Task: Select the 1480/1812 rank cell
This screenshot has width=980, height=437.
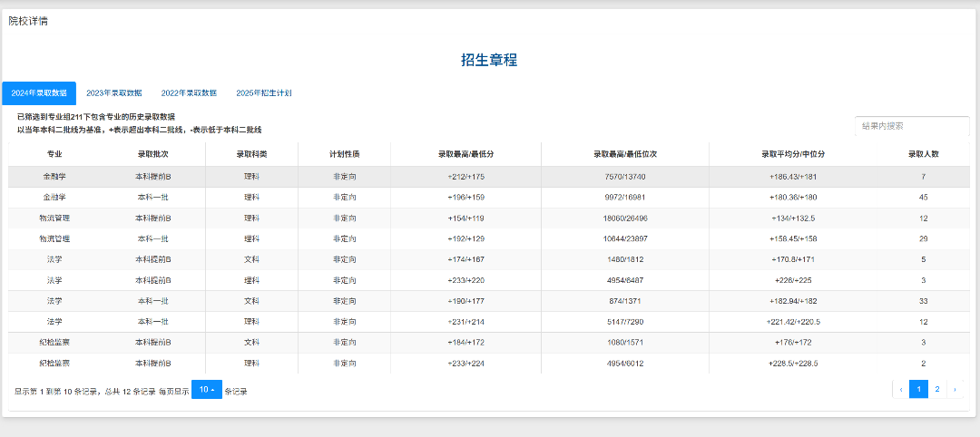Action: (x=625, y=259)
